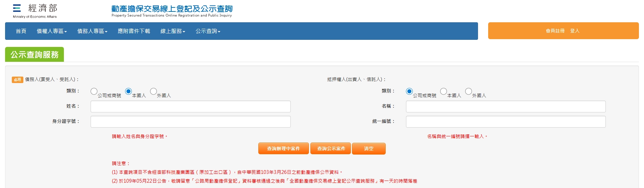Click the 會員註冊 link
This screenshot has height=188, width=644.
[555, 31]
